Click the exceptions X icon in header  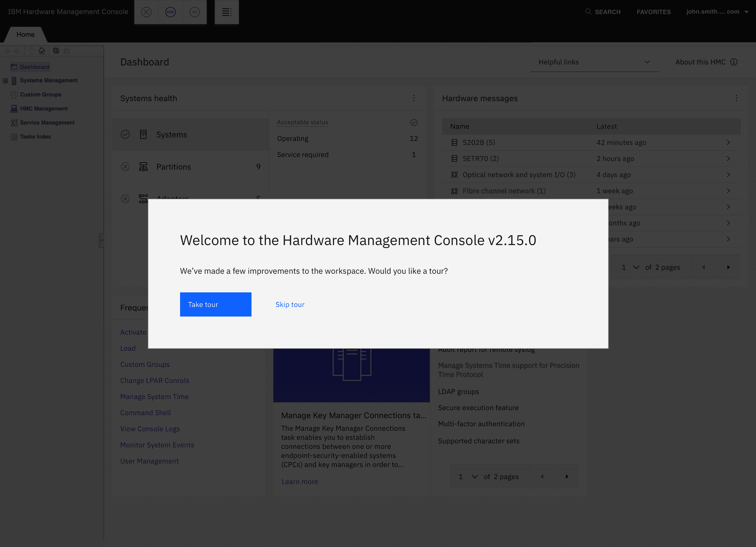(146, 12)
